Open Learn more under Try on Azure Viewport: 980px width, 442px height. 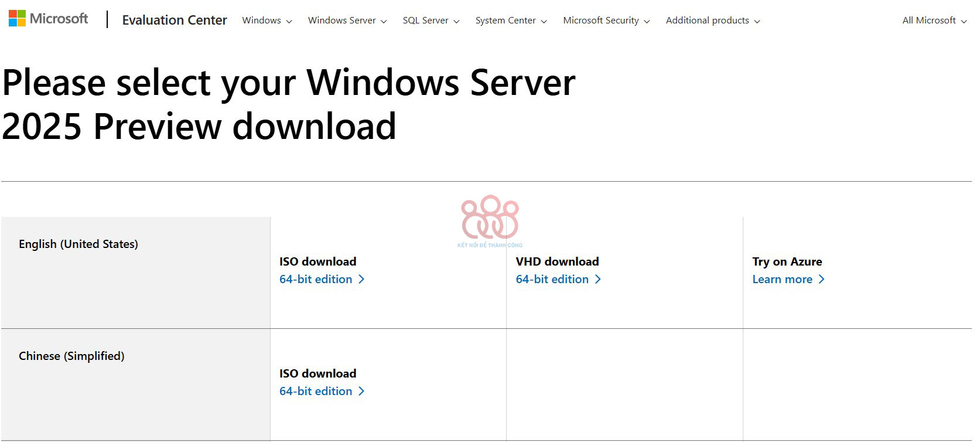point(788,279)
